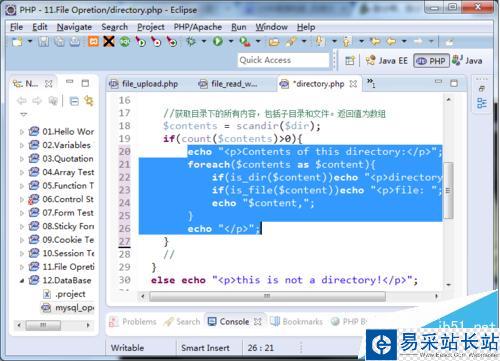Toggle Link with Editor in Navigator
500x361 pixels.
click(89, 101)
